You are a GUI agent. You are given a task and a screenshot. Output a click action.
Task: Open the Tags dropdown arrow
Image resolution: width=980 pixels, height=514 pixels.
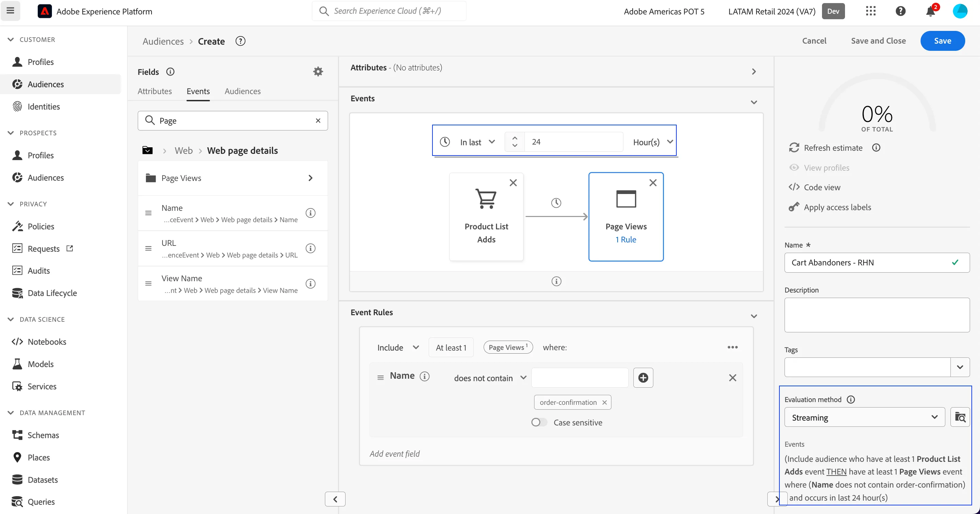coord(959,367)
